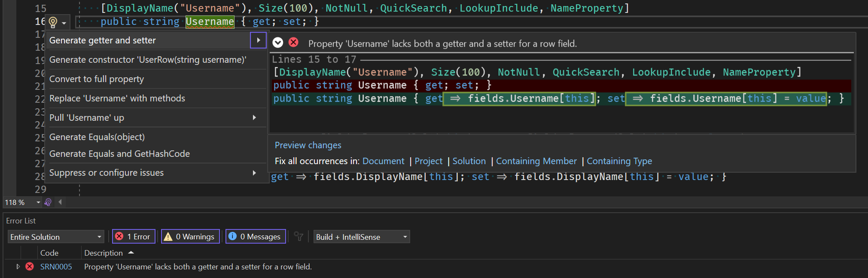868x278 pixels.
Task: Click the left scroll arrow of the editor
Action: 60,202
